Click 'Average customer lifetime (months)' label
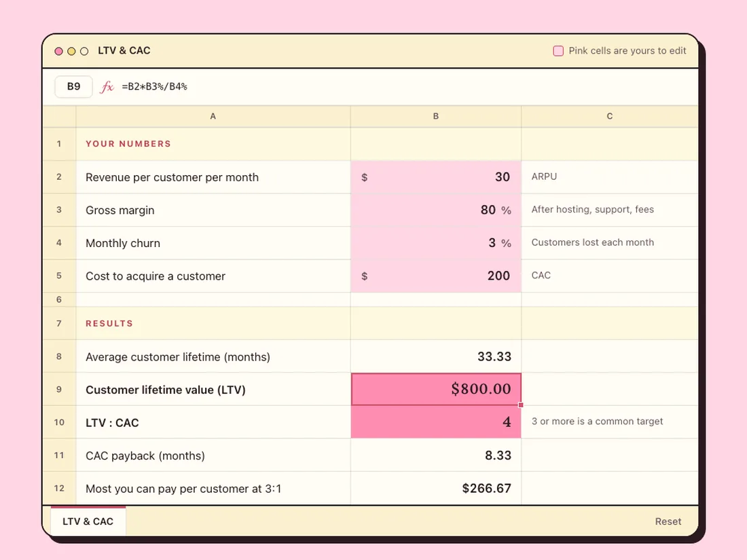This screenshot has width=747, height=560. click(178, 357)
